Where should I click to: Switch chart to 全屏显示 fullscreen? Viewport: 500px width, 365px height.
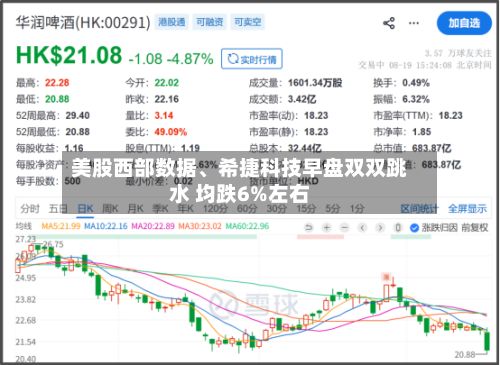tap(467, 209)
